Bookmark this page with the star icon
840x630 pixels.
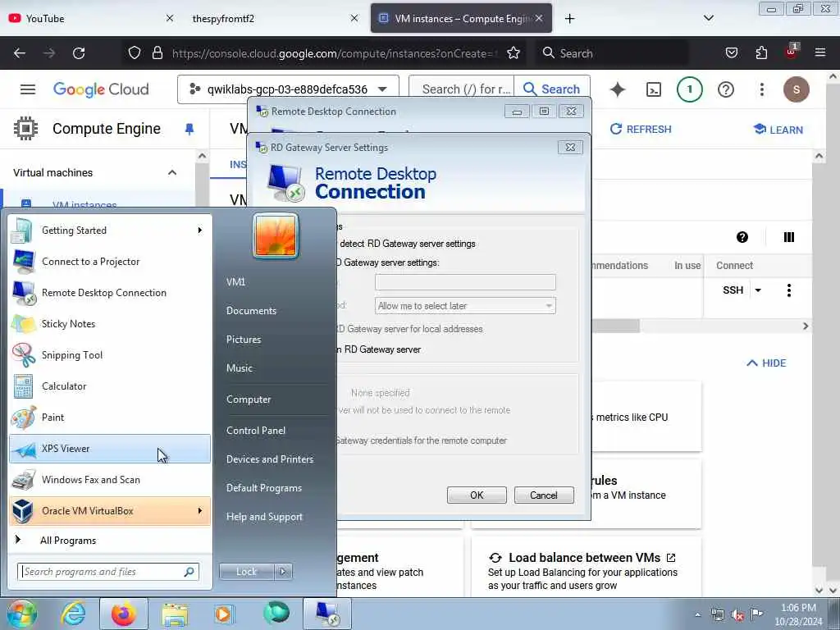(x=514, y=53)
